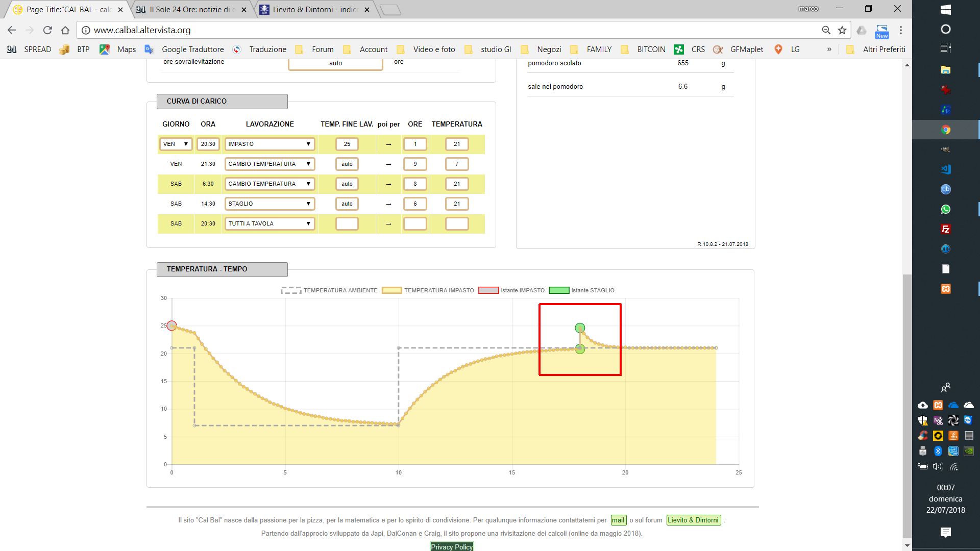Close the Lievito & Dintorni tab
The width and height of the screenshot is (980, 551).
point(367,10)
